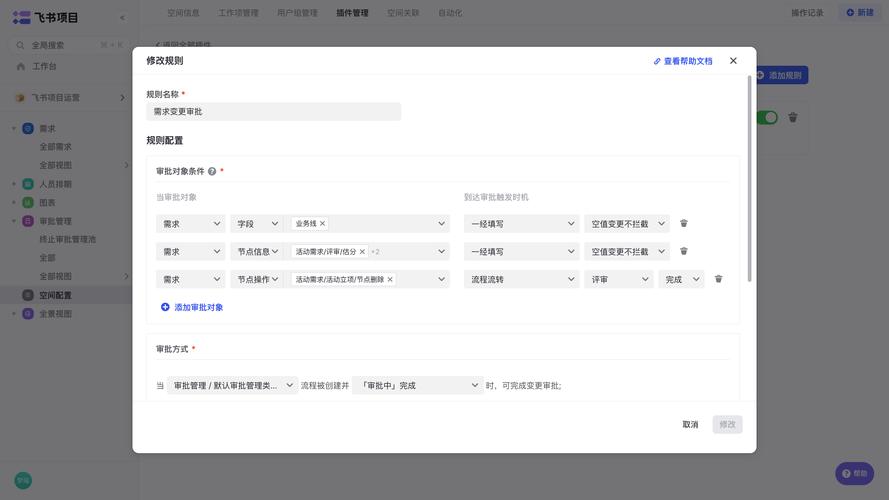Screen dimensions: 889x500
Task: Click the user avatar at bottom left
Action: 23,480
